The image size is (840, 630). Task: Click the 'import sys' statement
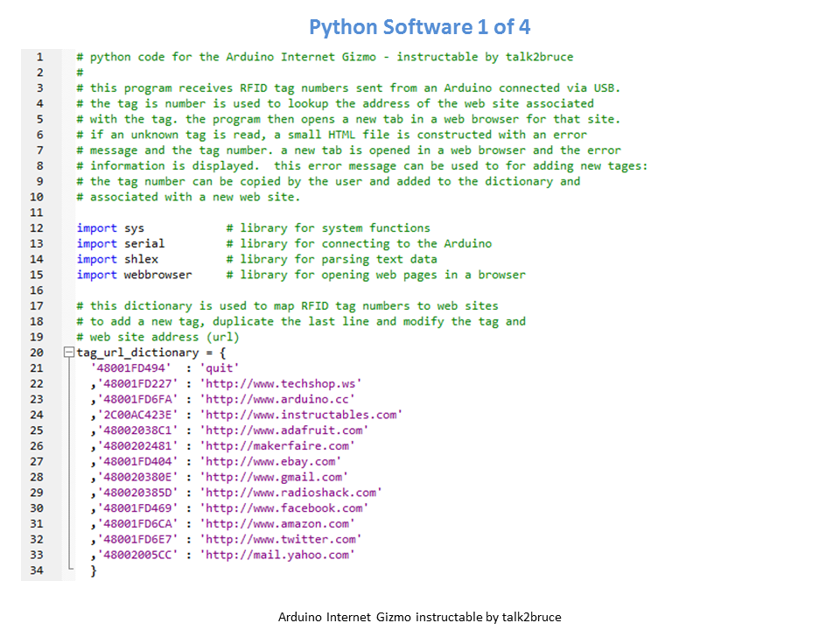click(x=110, y=228)
